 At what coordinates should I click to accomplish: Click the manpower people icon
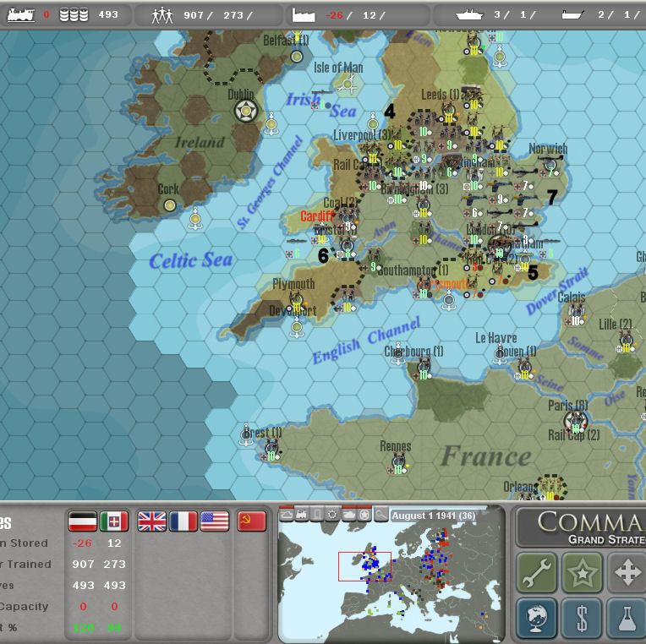tap(161, 15)
